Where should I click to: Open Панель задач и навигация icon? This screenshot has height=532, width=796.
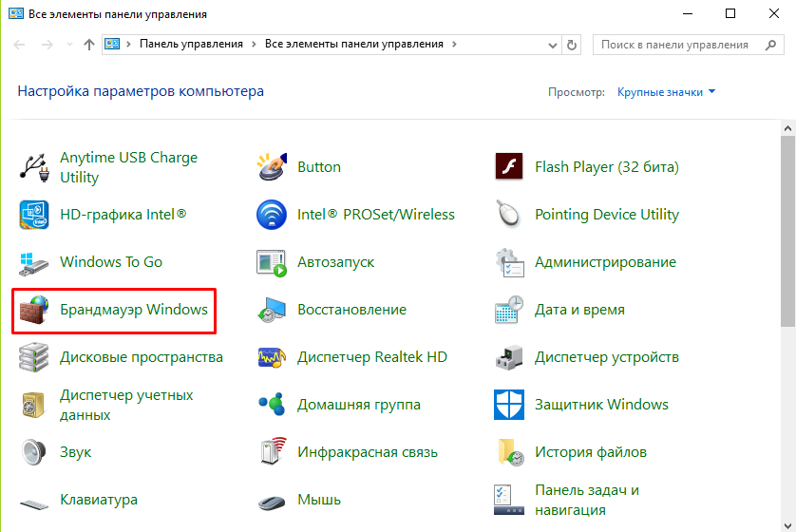point(509,500)
